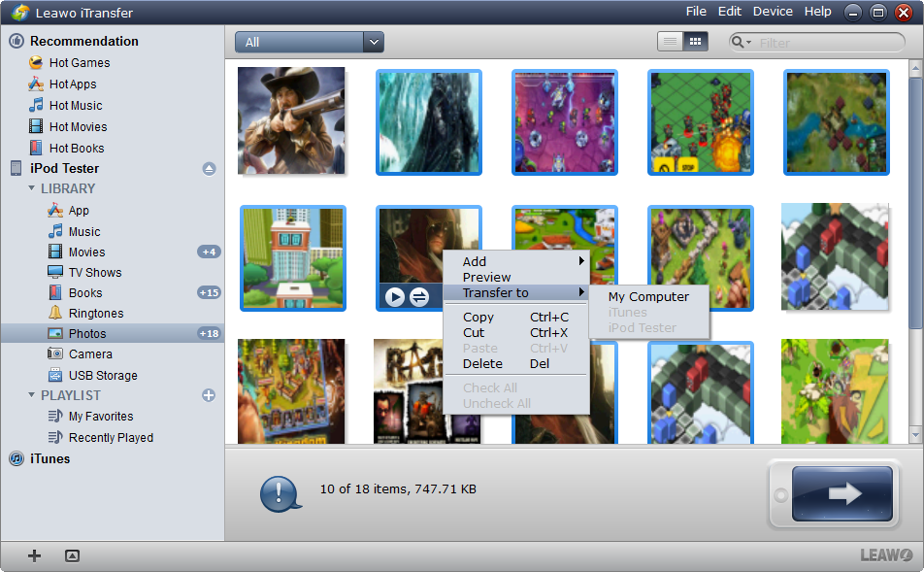Open the Device menu

[x=773, y=12]
